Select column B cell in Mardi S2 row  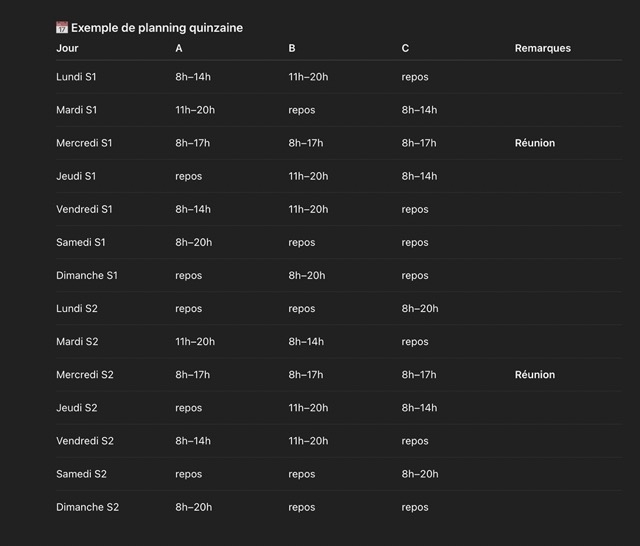pyautogui.click(x=306, y=342)
